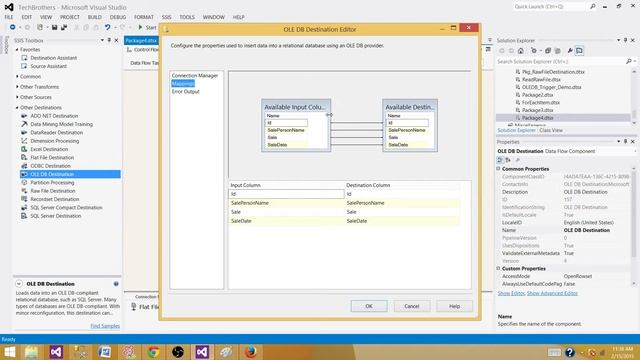640x360 pixels.
Task: Expand the Common group in SSIS Toolbox
Action: [x=17, y=76]
